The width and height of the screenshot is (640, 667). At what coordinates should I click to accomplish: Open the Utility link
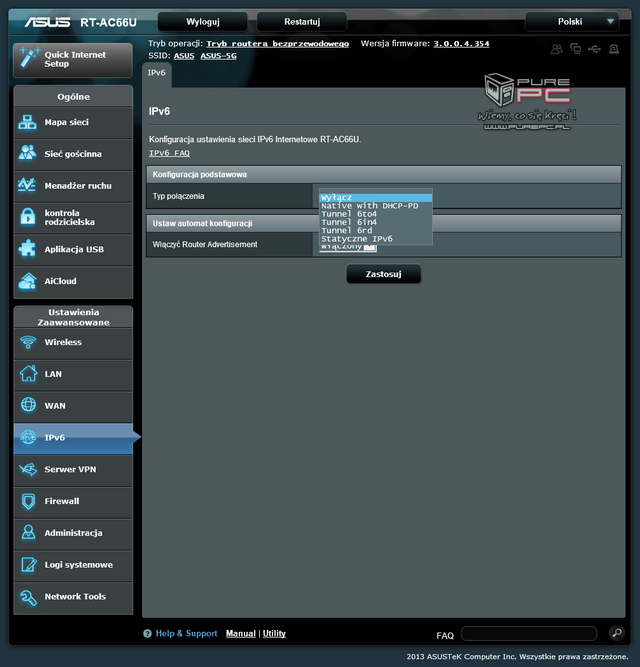tap(274, 633)
